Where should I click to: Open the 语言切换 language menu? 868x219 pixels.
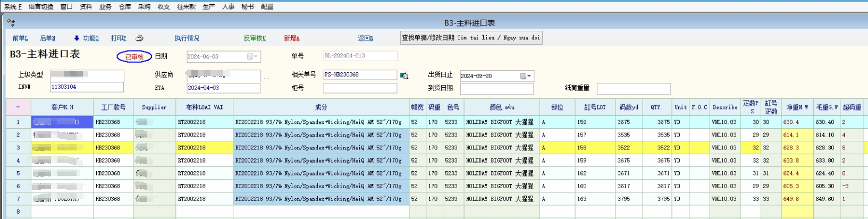pos(41,7)
